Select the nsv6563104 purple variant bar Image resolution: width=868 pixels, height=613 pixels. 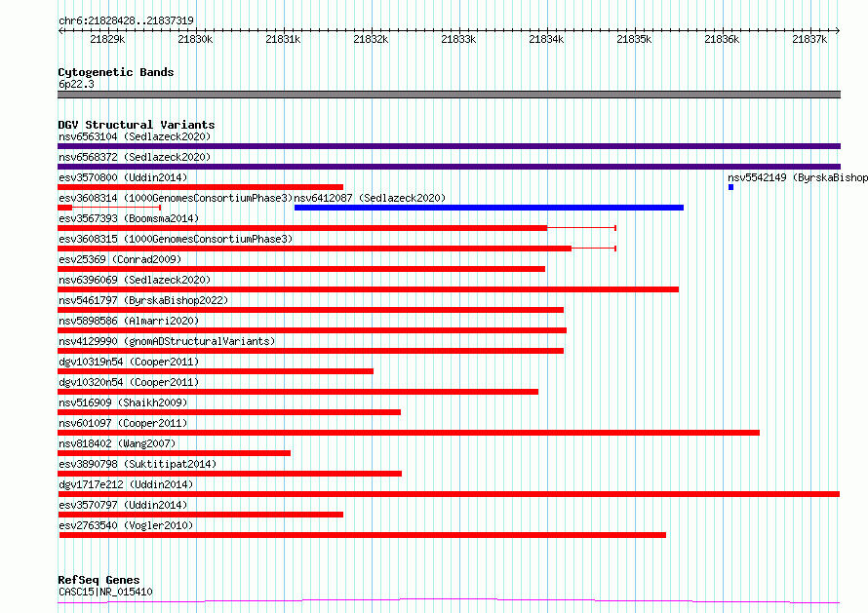click(x=449, y=146)
